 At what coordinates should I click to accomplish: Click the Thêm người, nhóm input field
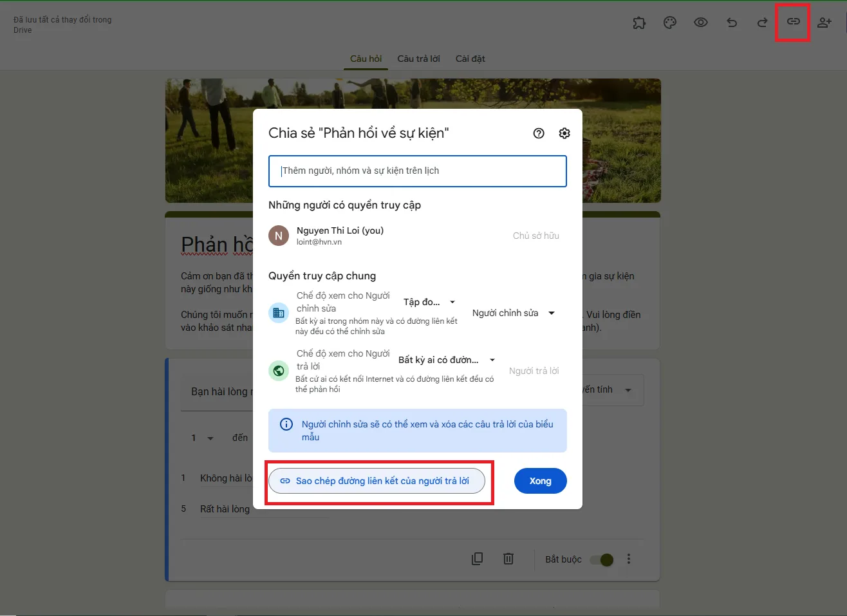click(417, 171)
